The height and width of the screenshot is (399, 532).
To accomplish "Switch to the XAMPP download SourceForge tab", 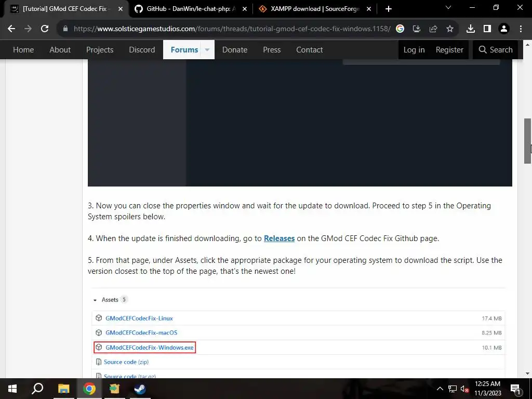I will [315, 9].
